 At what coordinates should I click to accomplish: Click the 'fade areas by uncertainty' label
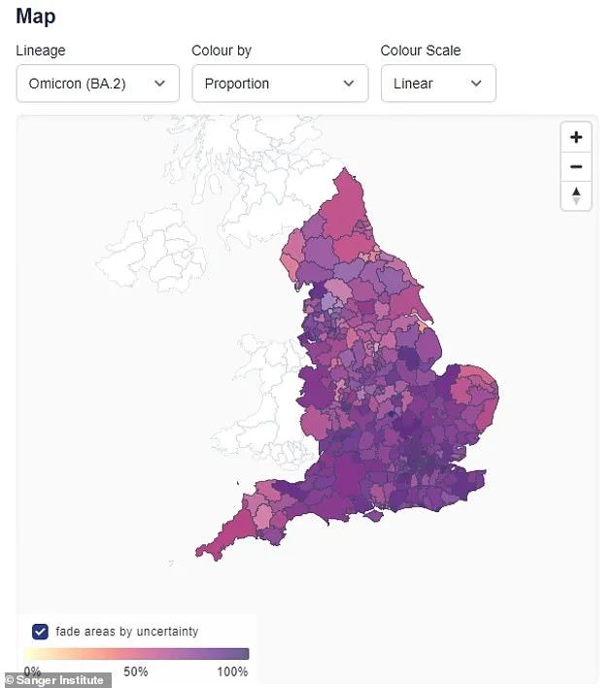point(127,632)
